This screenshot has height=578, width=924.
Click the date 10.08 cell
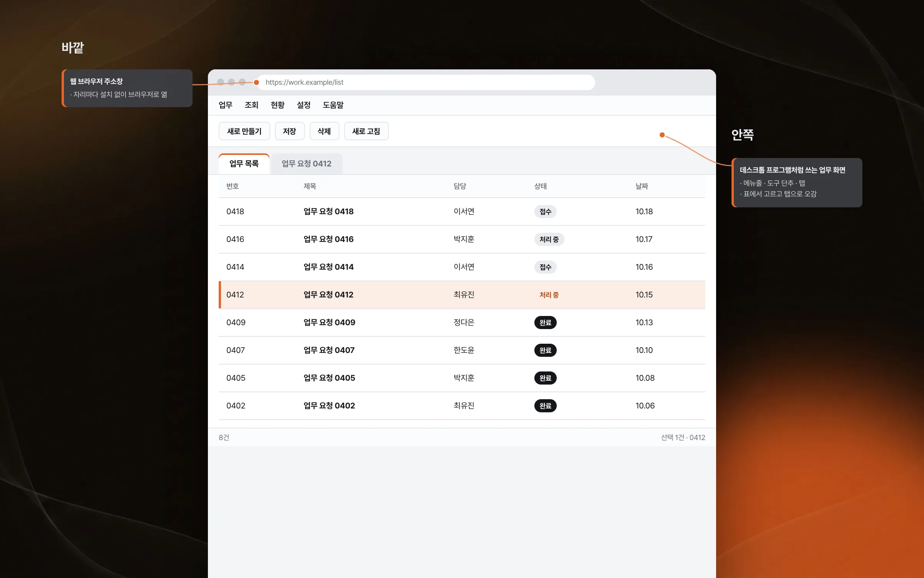[x=645, y=378]
